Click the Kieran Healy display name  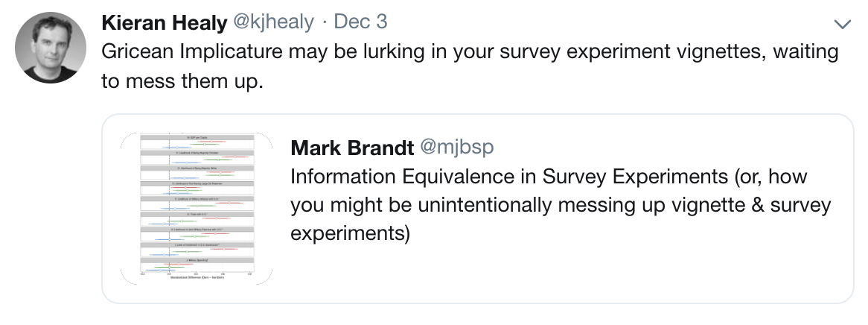pyautogui.click(x=164, y=22)
